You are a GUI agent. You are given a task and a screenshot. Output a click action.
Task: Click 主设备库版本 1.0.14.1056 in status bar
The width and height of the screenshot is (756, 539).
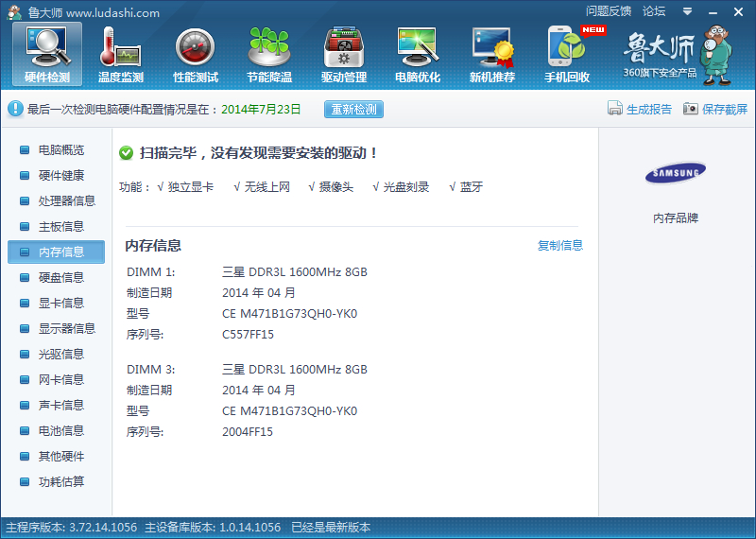click(x=213, y=528)
